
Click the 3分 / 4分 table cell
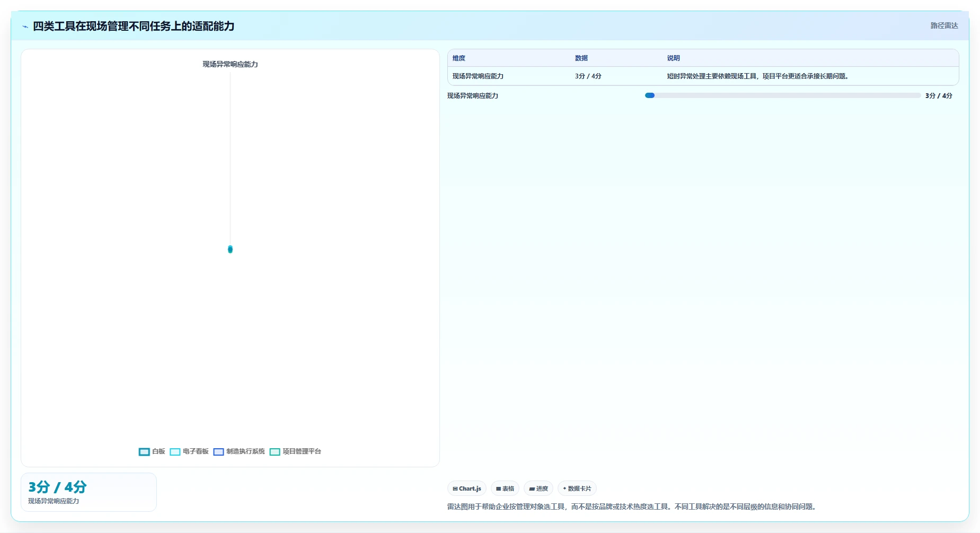pos(588,76)
